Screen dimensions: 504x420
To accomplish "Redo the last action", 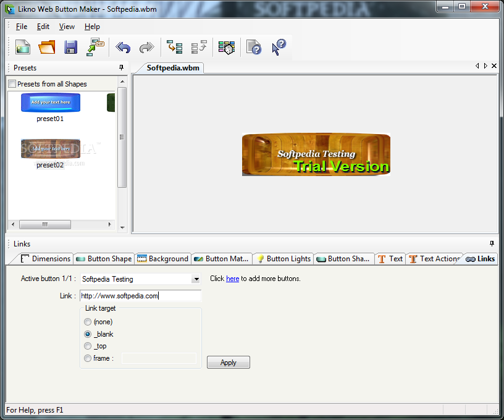I will (146, 47).
